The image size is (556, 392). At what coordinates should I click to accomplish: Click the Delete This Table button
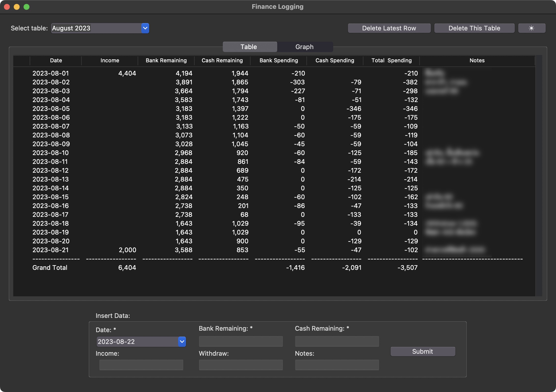point(474,28)
